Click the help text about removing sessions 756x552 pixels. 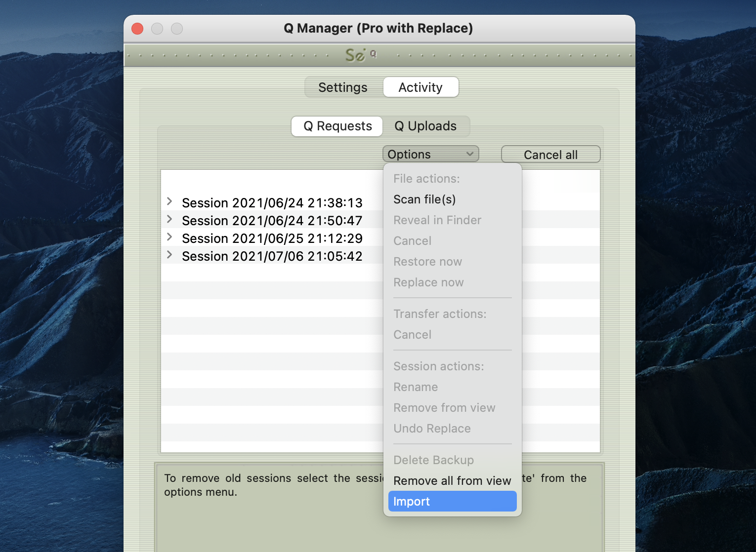pos(272,485)
